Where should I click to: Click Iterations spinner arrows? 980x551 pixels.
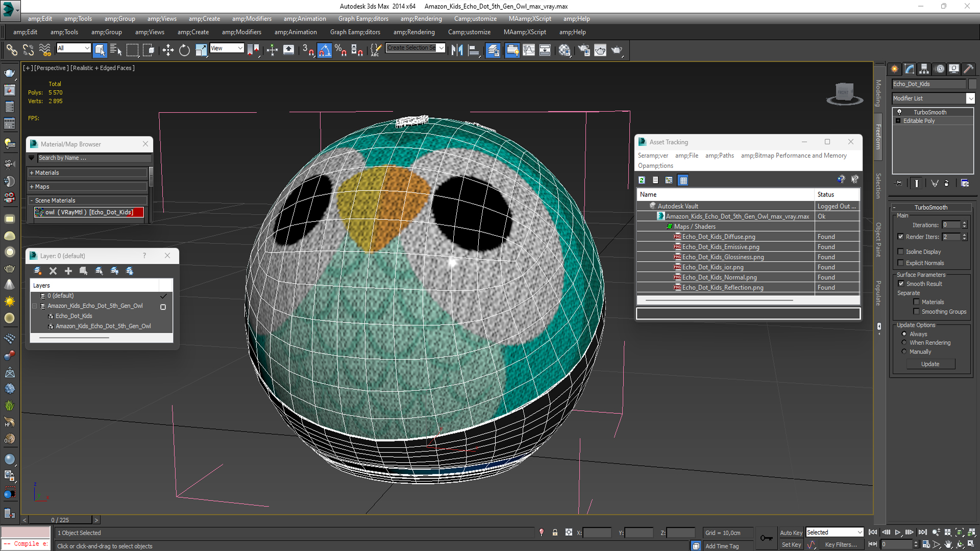(964, 225)
